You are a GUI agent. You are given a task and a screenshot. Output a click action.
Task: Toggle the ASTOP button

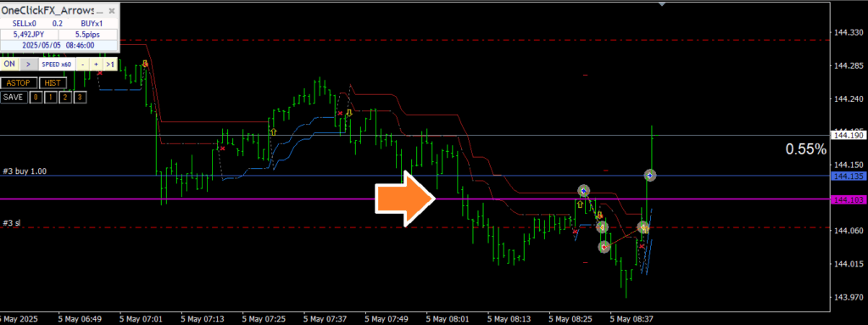tap(19, 83)
